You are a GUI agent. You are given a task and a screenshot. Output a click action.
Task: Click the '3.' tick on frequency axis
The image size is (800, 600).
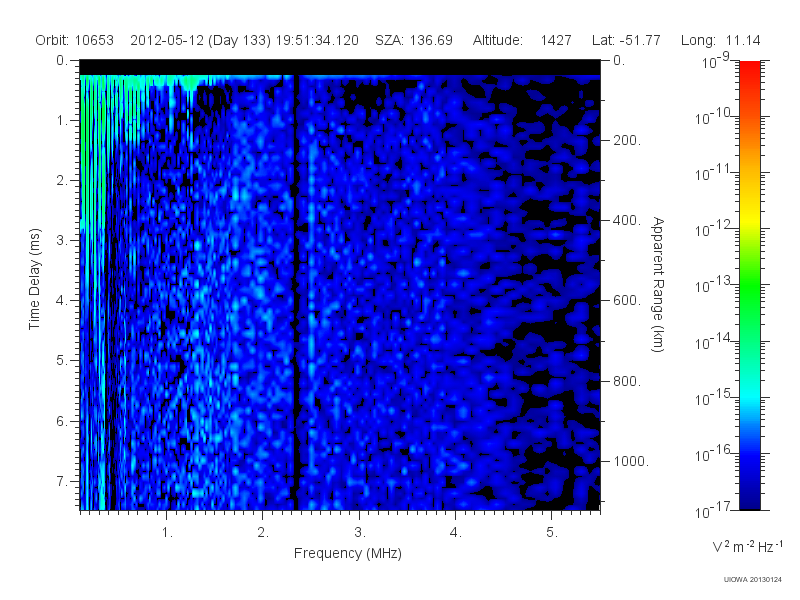point(360,533)
